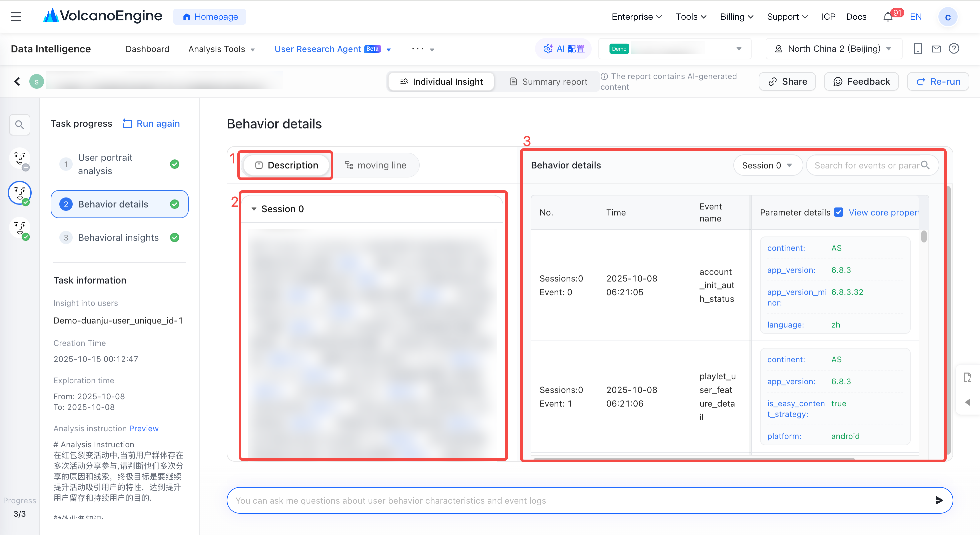This screenshot has height=535, width=980.
Task: Go back with the left arrow icon
Action: (17, 81)
